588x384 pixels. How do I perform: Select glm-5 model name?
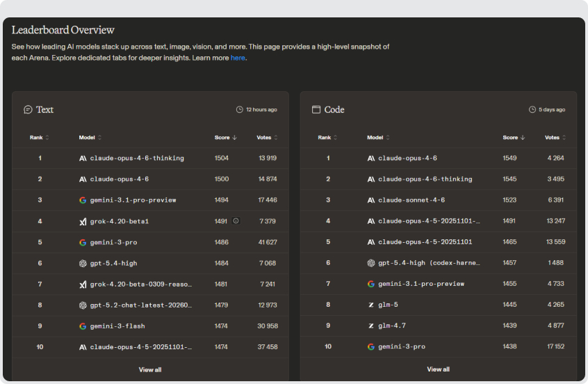388,305
